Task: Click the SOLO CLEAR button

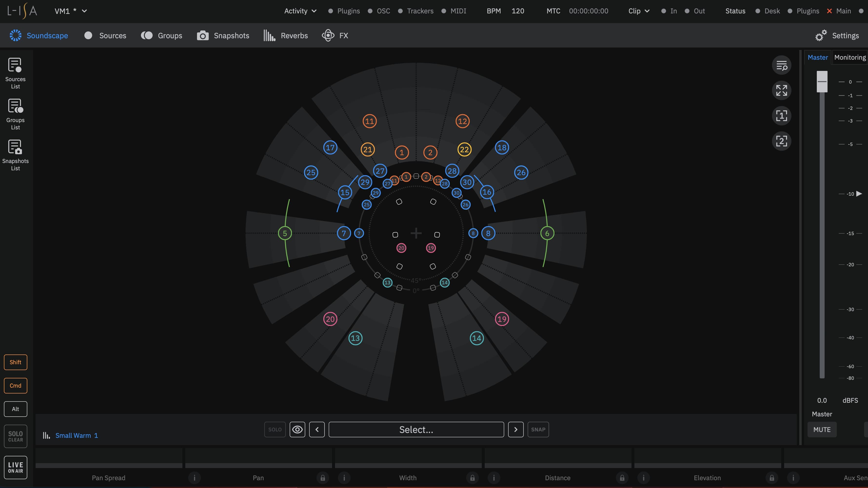Action: point(16,436)
